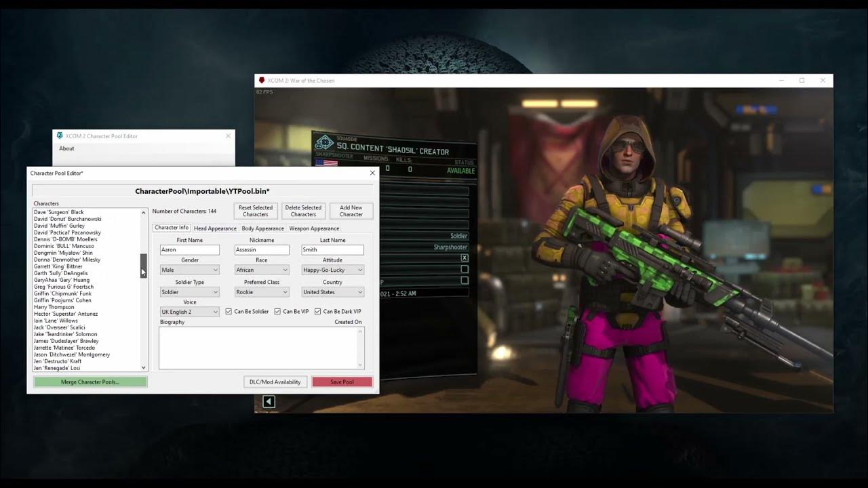The image size is (868, 488).
Task: Click the red Save Pool button
Action: tap(342, 382)
